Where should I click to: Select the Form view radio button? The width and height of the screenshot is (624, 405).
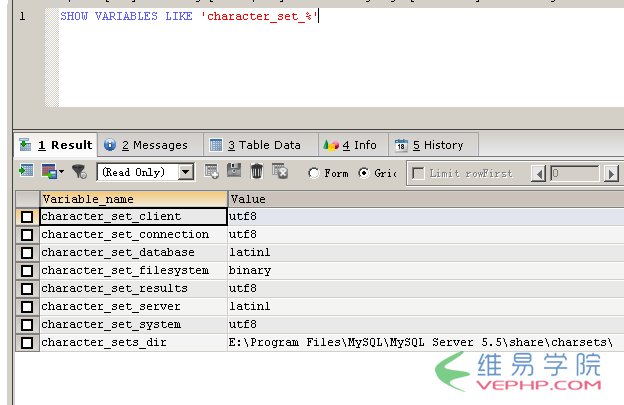click(x=314, y=173)
